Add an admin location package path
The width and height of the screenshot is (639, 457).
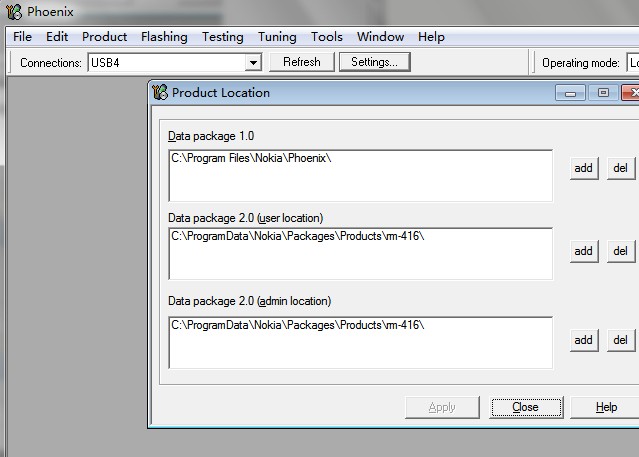[584, 340]
